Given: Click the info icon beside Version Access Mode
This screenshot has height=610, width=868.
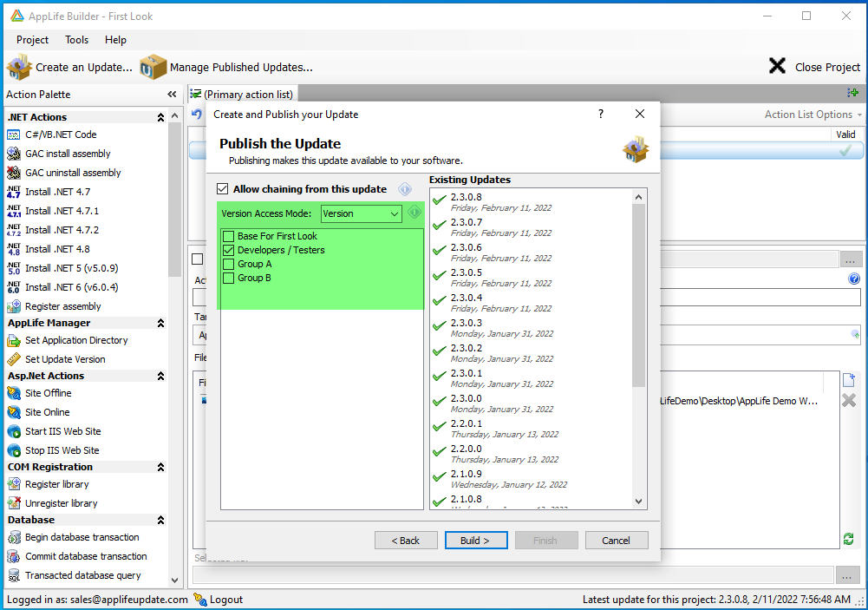Looking at the screenshot, I should (x=414, y=213).
